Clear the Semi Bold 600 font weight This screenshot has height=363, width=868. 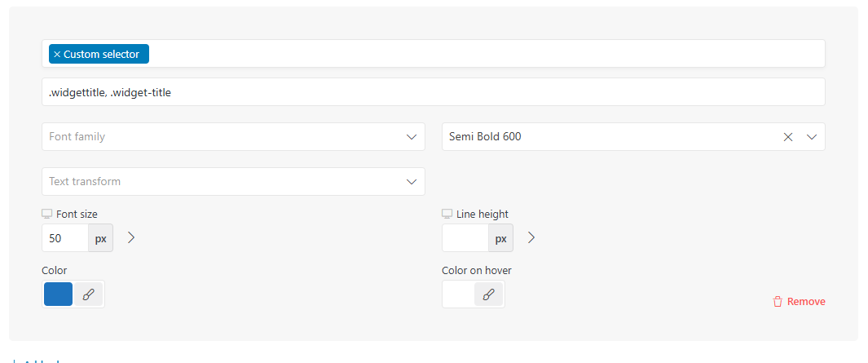[788, 137]
